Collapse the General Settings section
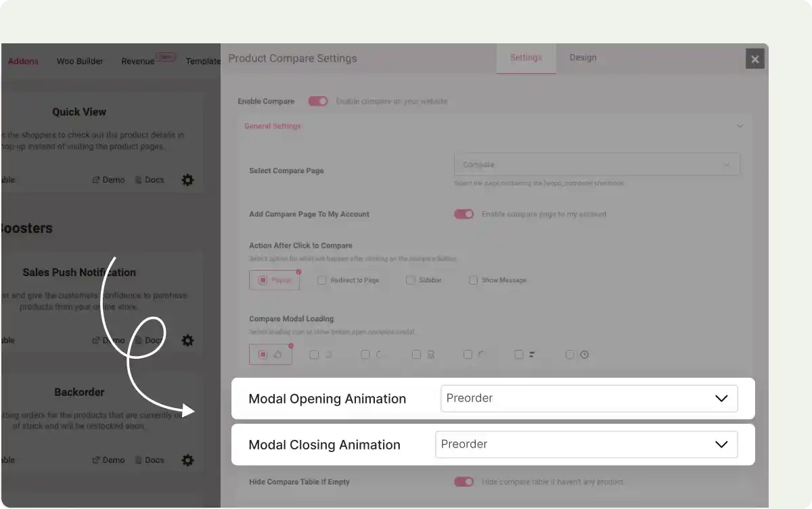Image resolution: width=812 pixels, height=509 pixels. click(740, 125)
